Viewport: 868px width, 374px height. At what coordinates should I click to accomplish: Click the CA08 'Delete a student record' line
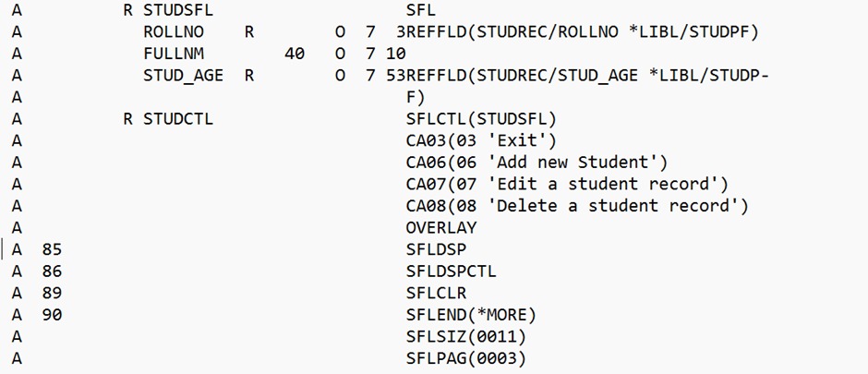tap(577, 206)
